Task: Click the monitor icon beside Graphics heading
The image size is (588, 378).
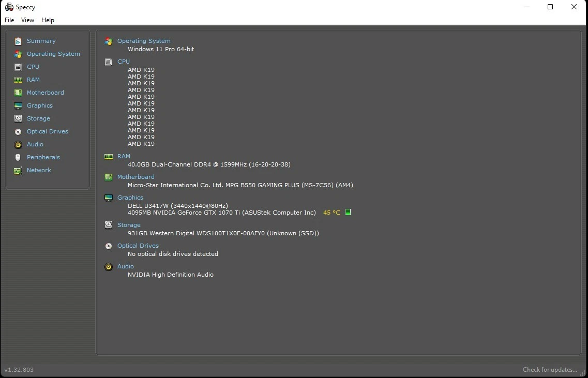Action: [109, 198]
